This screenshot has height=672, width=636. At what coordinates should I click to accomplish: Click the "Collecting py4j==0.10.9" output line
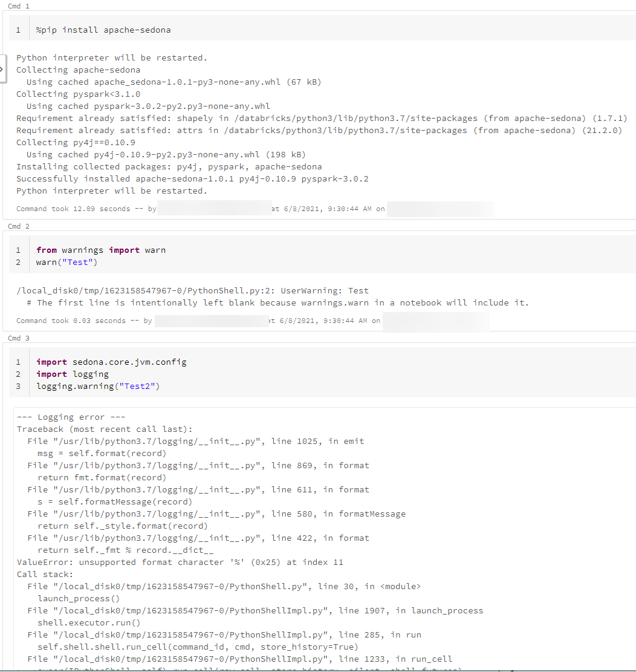pos(76,142)
